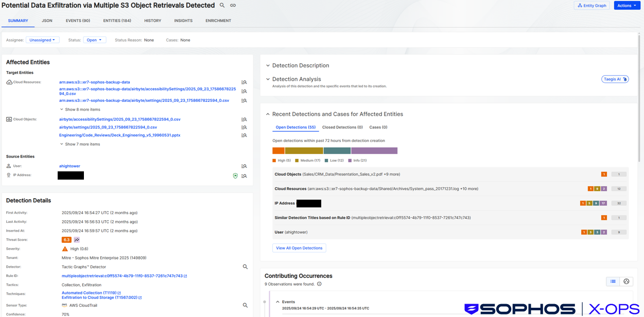Click the green shield icon beside the IP Address
This screenshot has width=644, height=317.
click(235, 175)
